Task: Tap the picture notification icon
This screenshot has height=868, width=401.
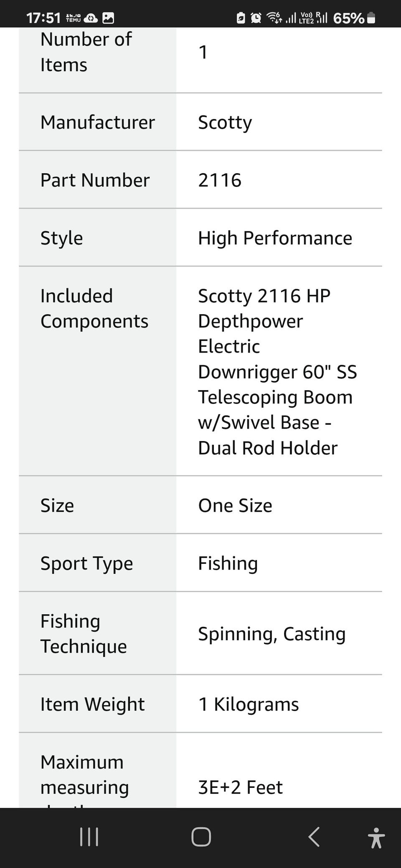Action: click(108, 18)
